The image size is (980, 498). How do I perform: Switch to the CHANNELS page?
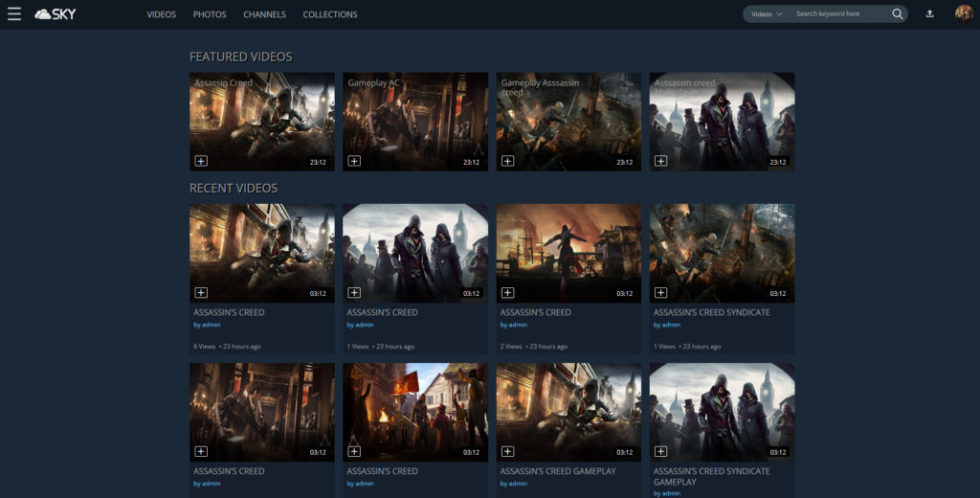pyautogui.click(x=264, y=14)
